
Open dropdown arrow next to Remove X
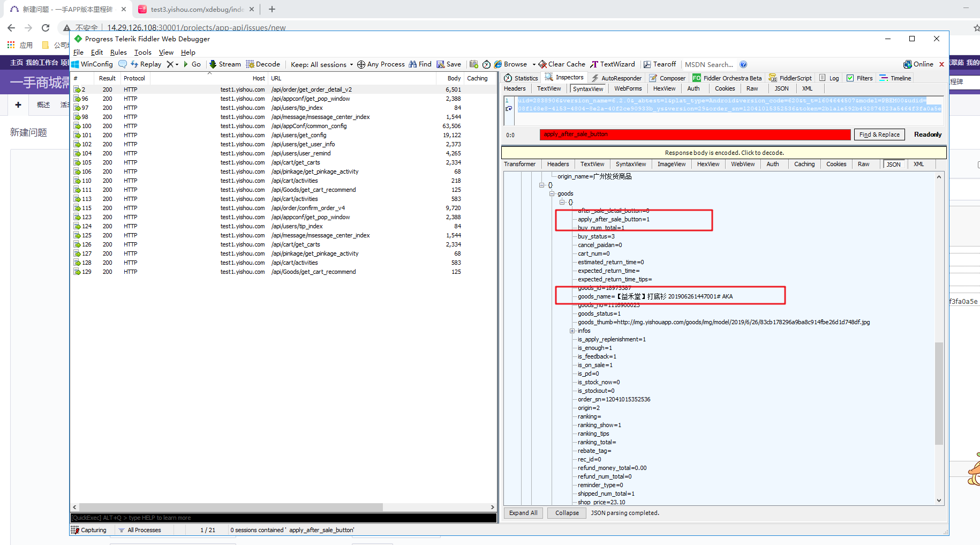click(177, 64)
